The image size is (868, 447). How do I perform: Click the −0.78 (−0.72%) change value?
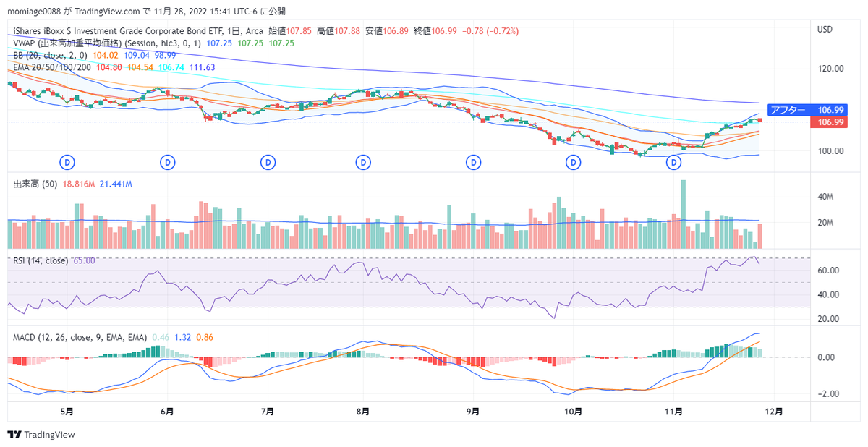[490, 32]
